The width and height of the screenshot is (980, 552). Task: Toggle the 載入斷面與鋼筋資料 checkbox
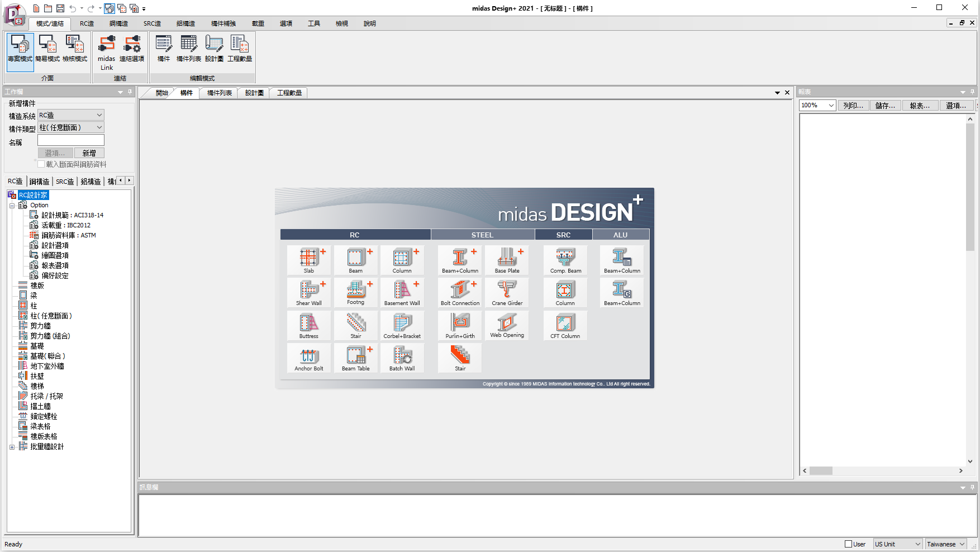41,164
